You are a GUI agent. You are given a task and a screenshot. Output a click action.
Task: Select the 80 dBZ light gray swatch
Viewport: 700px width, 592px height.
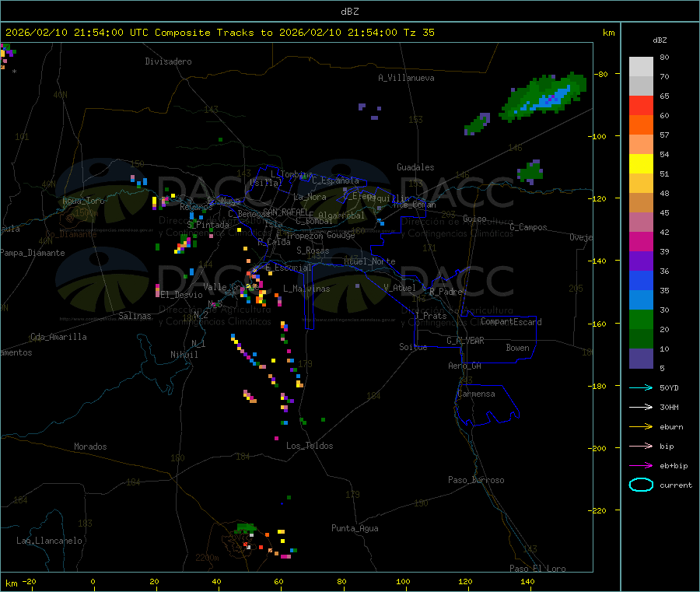pyautogui.click(x=641, y=67)
